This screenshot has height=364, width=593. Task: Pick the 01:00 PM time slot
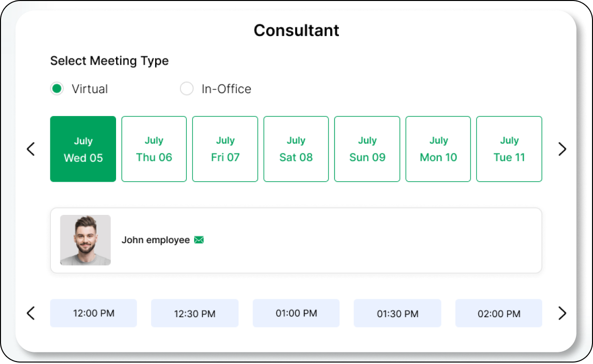point(296,313)
